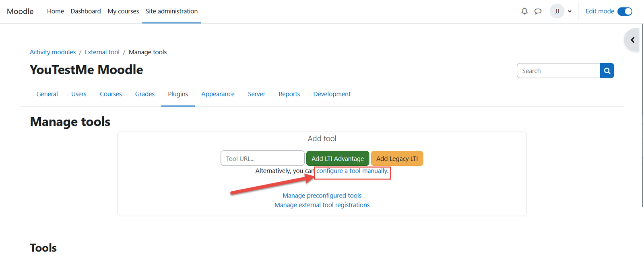Go to the Dashboard menu item

click(86, 11)
